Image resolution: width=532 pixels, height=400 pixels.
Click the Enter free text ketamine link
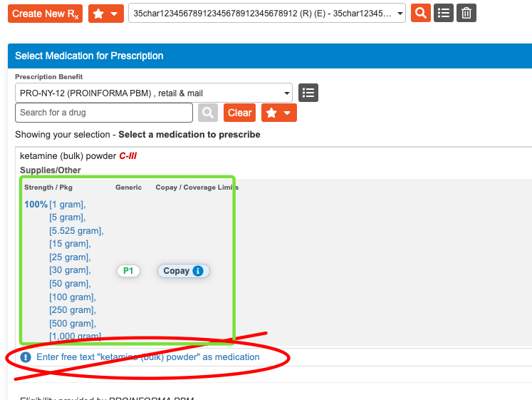click(148, 357)
